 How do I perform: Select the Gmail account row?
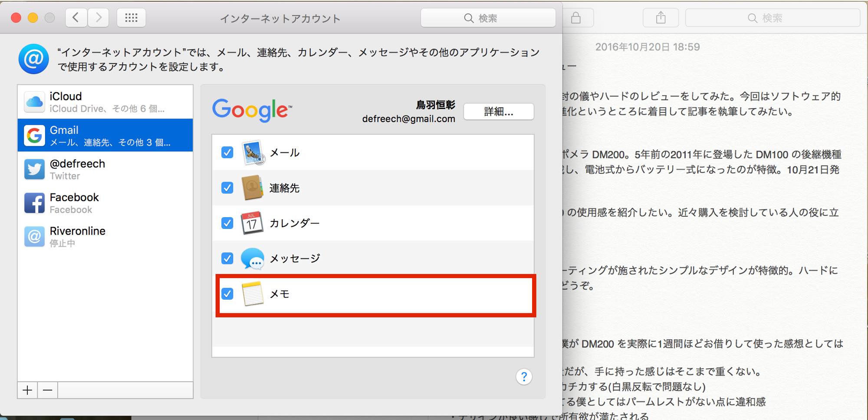point(105,135)
